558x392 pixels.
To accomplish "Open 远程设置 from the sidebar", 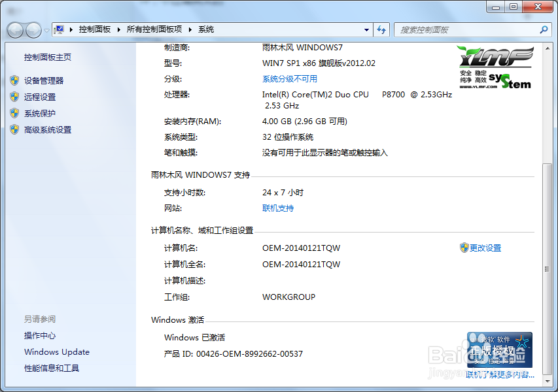I will coord(40,97).
